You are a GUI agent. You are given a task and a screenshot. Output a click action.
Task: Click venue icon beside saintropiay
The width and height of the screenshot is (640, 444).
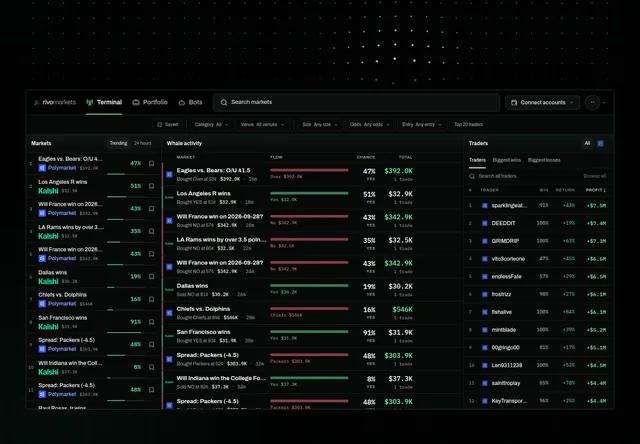[x=485, y=383]
